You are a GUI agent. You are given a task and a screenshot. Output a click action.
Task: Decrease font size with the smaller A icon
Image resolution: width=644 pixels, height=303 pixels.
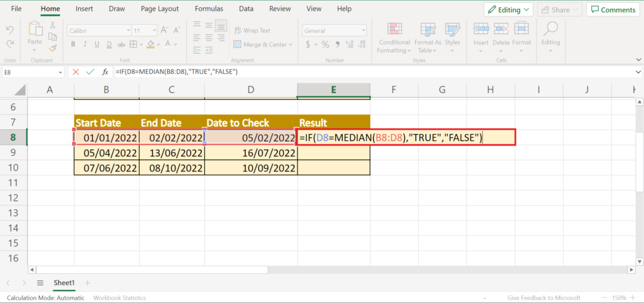point(177,30)
